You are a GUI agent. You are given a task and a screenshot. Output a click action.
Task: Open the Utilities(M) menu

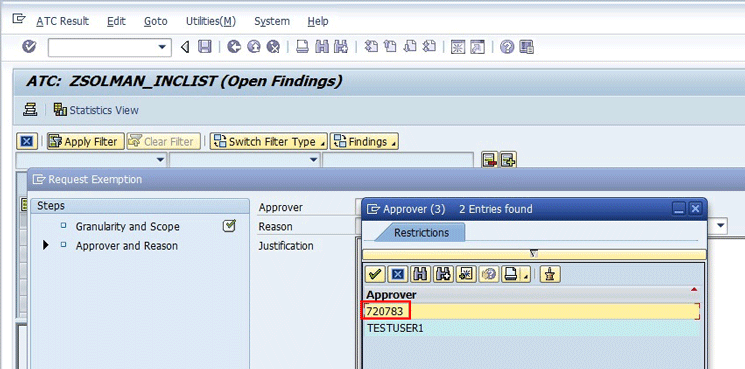(x=210, y=21)
